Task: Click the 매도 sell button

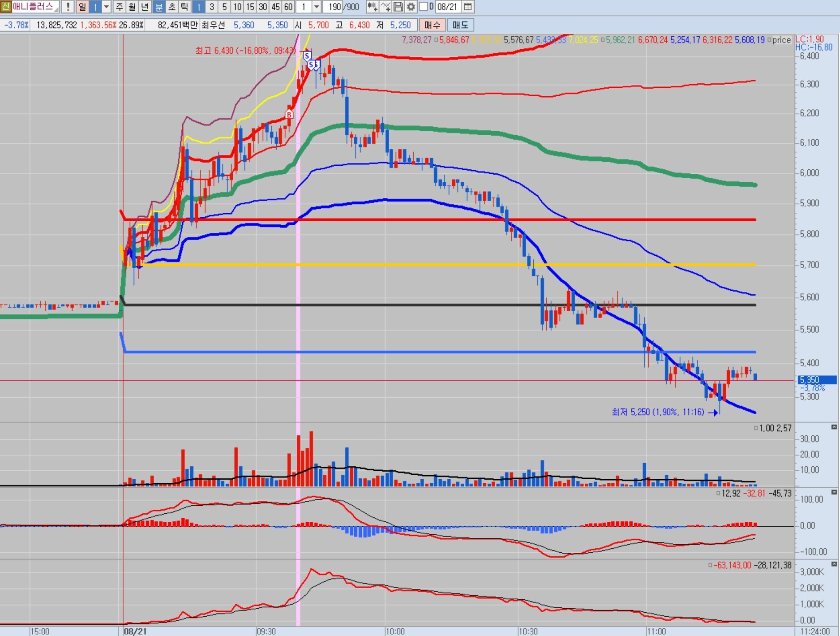Action: click(460, 25)
